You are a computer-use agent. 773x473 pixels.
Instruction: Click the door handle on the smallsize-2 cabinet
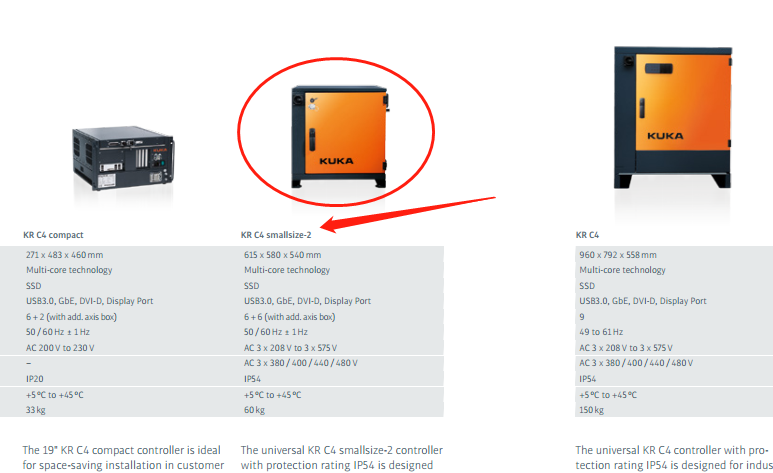312,139
